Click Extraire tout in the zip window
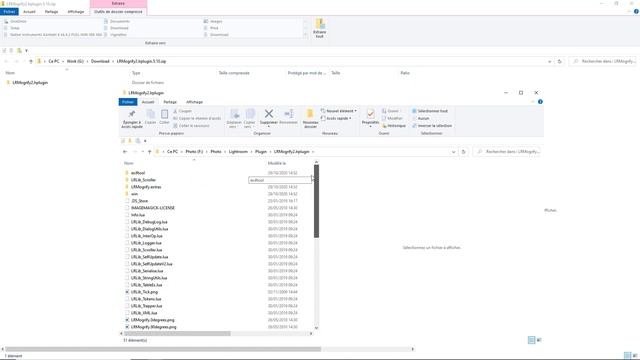 pyautogui.click(x=320, y=28)
